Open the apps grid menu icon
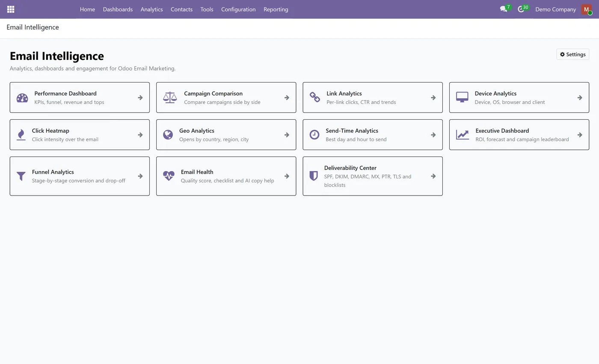 [11, 9]
